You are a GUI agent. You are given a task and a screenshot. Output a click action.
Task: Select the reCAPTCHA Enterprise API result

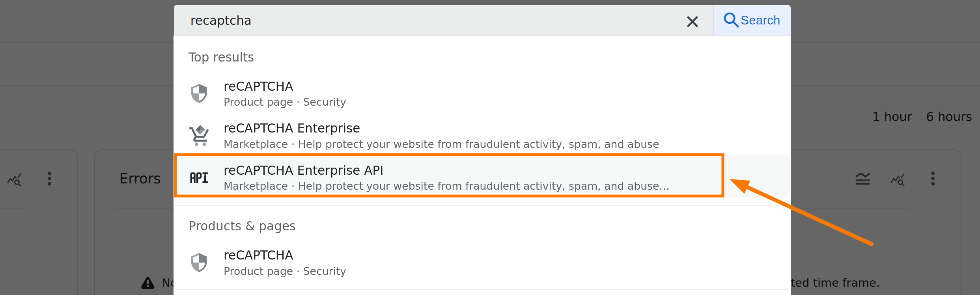click(303, 170)
